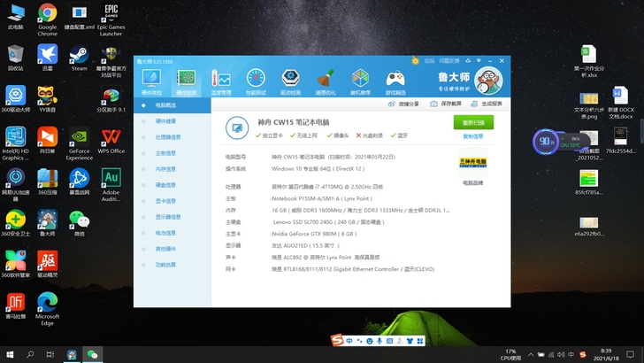Click the Lenovo SSD SL700 240G text
The height and width of the screenshot is (363, 644).
(x=329, y=222)
